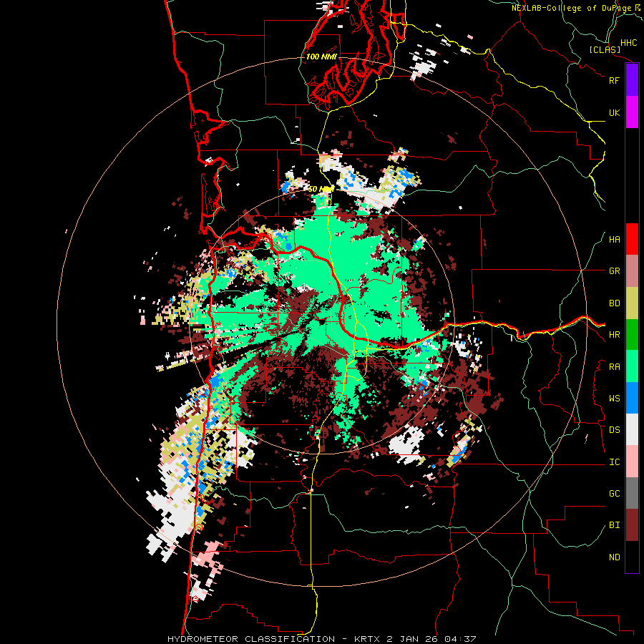644x644 pixels.
Task: Click the GC legend label
Action: pyautogui.click(x=614, y=494)
